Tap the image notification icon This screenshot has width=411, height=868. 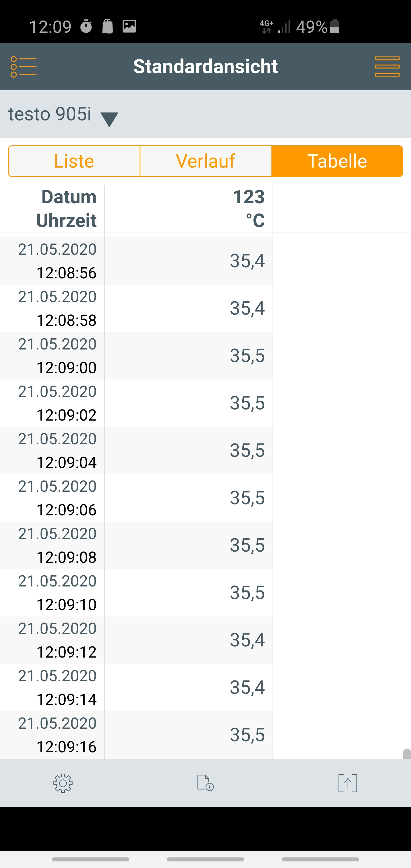pyautogui.click(x=129, y=26)
